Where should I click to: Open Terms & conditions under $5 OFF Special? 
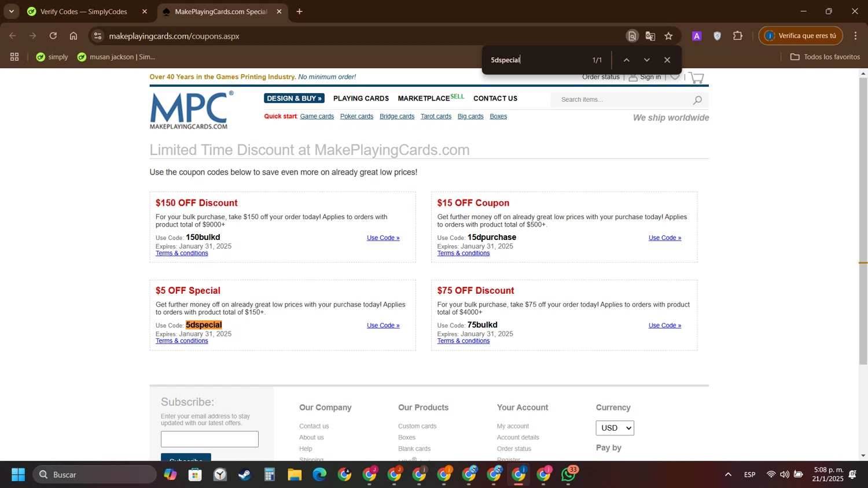point(182,341)
